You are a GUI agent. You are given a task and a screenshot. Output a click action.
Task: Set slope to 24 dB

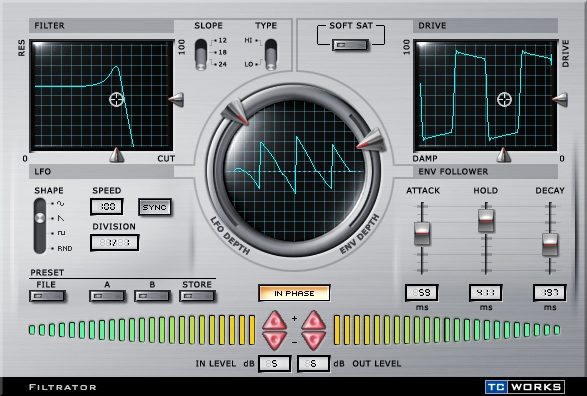pyautogui.click(x=222, y=64)
